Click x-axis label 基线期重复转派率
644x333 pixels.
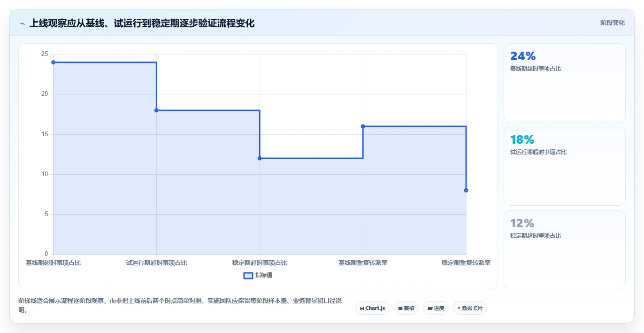coord(363,263)
